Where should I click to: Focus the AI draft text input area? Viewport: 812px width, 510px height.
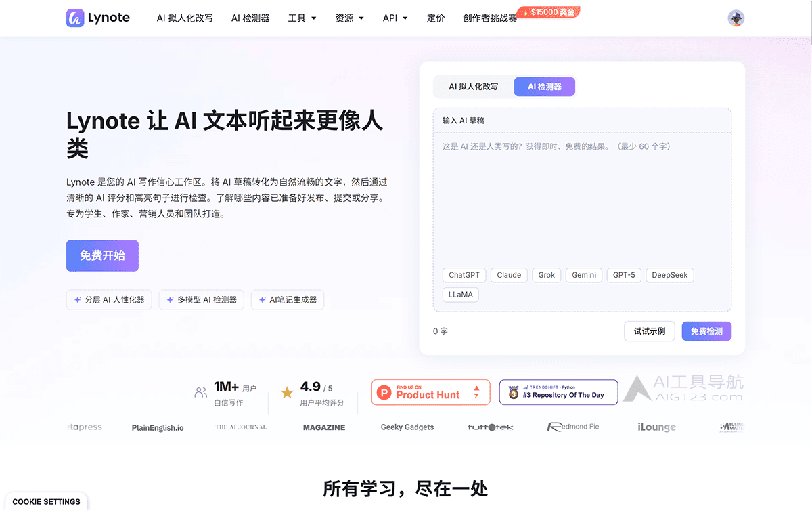click(x=582, y=200)
